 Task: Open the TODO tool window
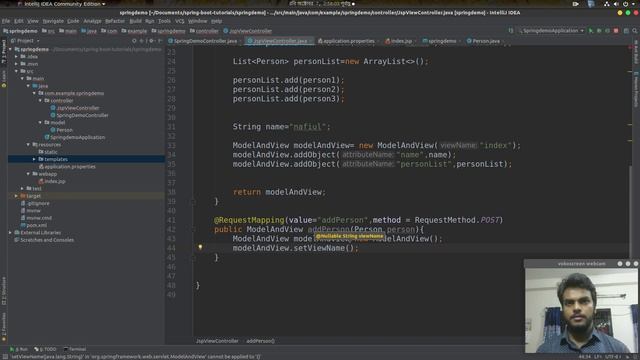coord(45,349)
